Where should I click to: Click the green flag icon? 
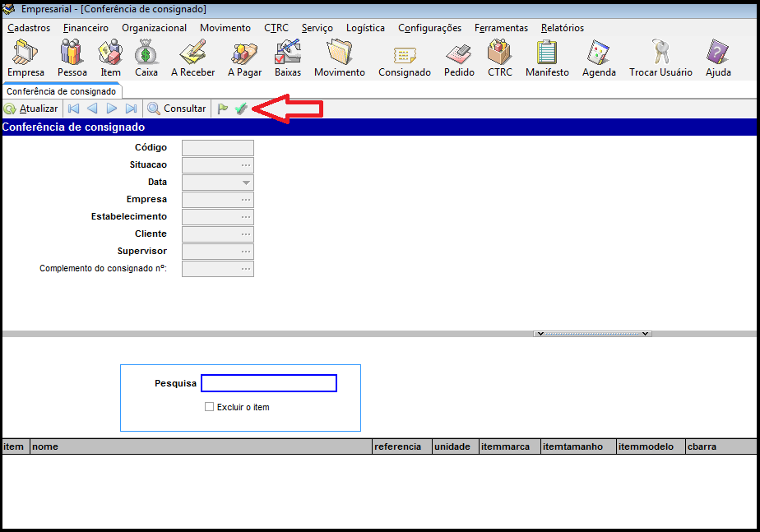click(223, 109)
